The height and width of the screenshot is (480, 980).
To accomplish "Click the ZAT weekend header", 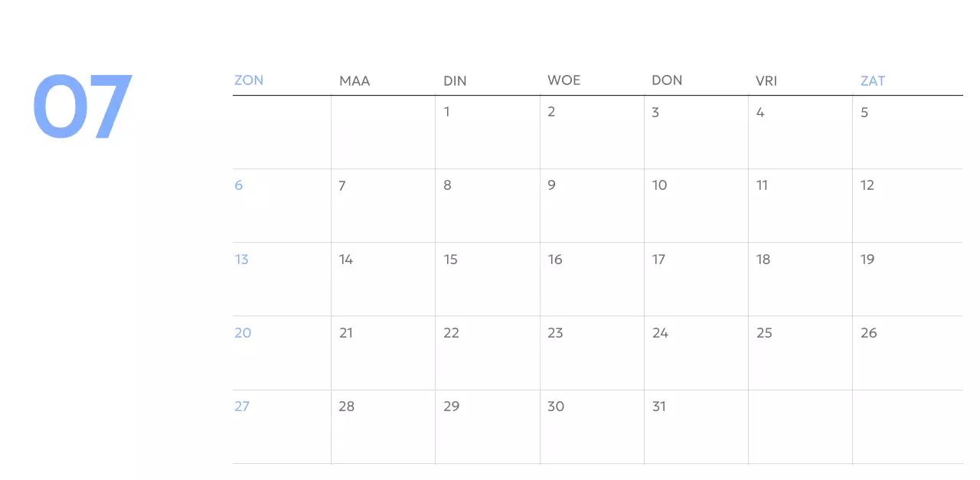I will pos(873,81).
